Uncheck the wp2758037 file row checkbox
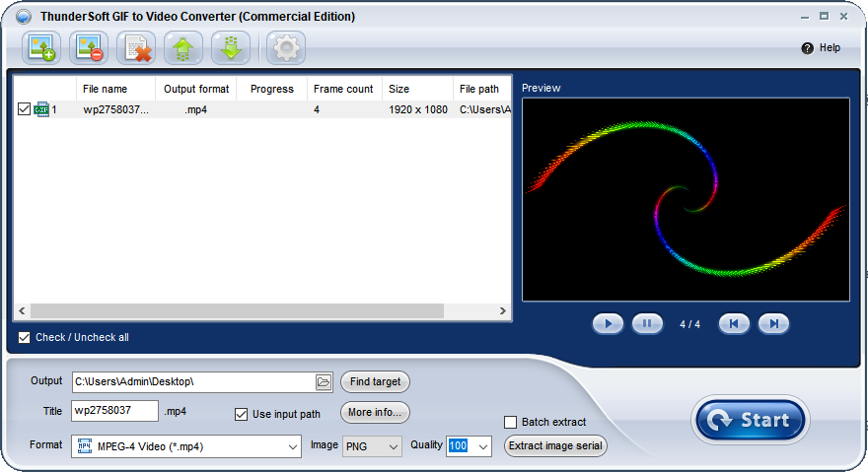The height and width of the screenshot is (473, 868). click(25, 109)
